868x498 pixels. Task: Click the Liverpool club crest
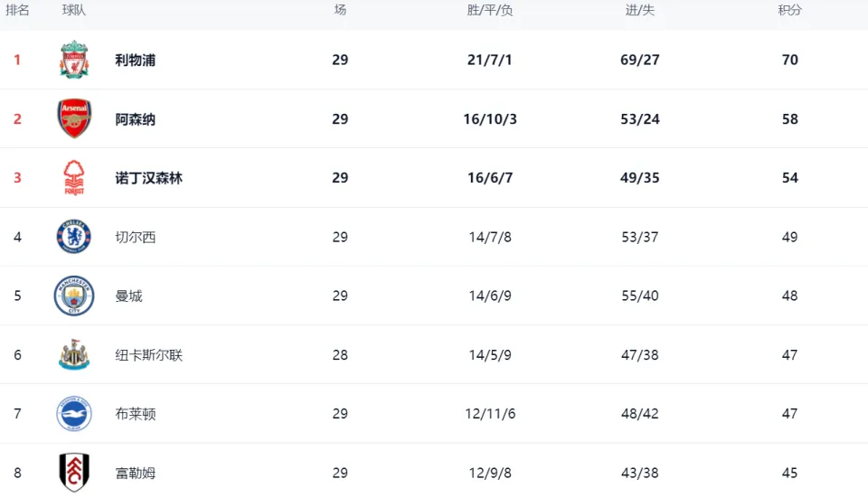[74, 60]
